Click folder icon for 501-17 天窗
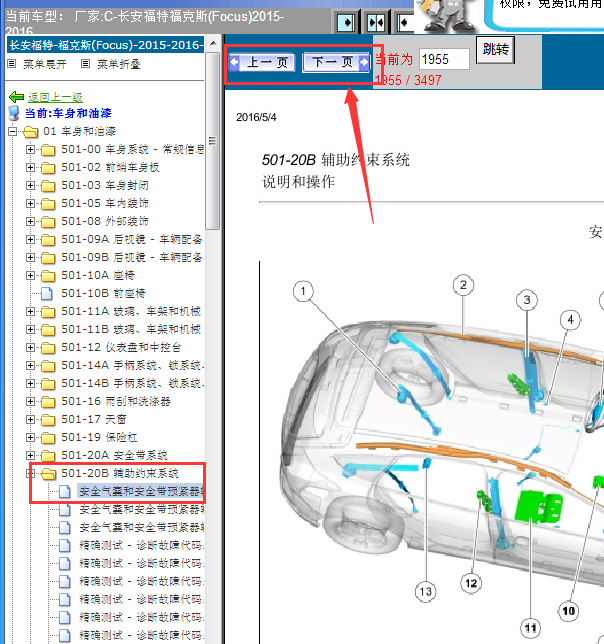 (x=48, y=420)
